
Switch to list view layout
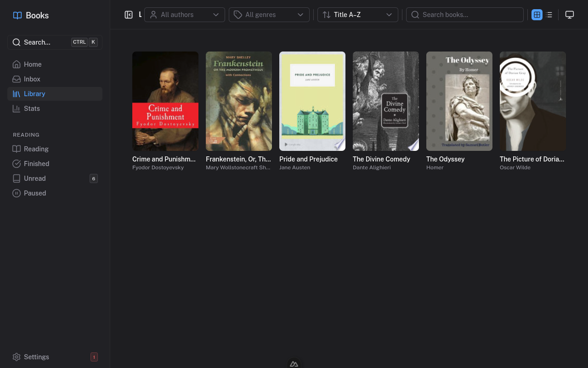coord(549,14)
